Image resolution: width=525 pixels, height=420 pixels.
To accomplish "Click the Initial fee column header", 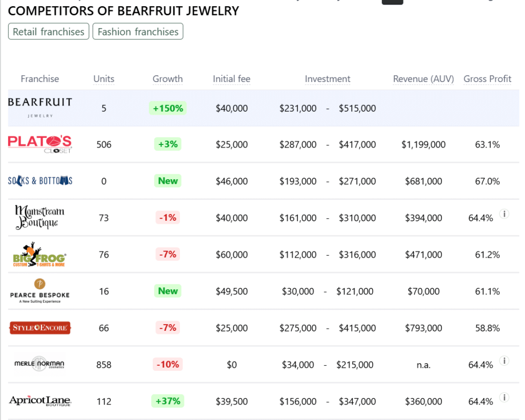I will click(x=232, y=79).
